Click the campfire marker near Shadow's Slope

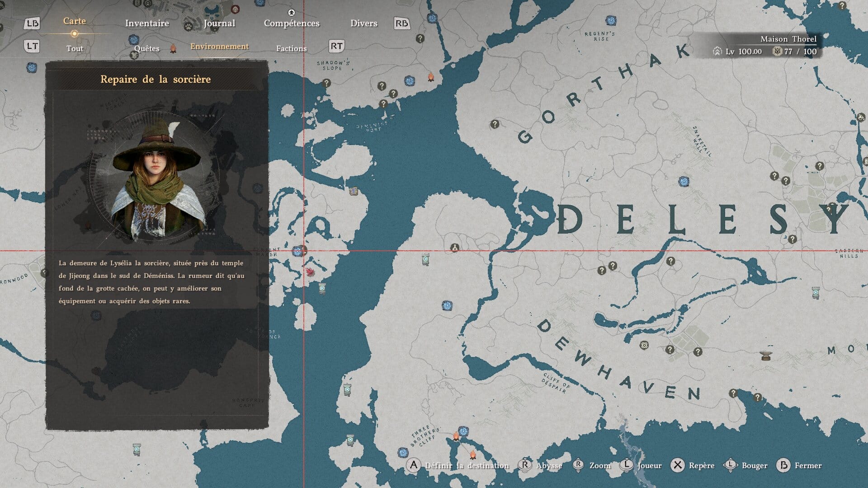[x=431, y=78]
